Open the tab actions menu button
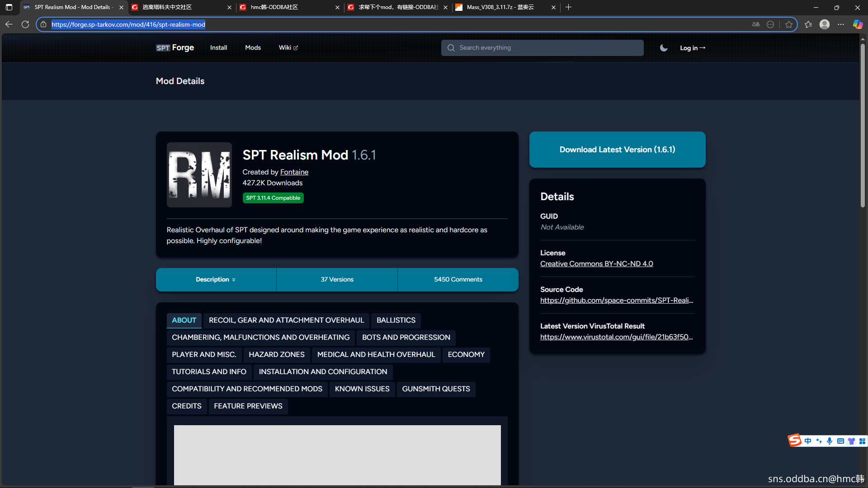Image resolution: width=868 pixels, height=488 pixels. (9, 7)
